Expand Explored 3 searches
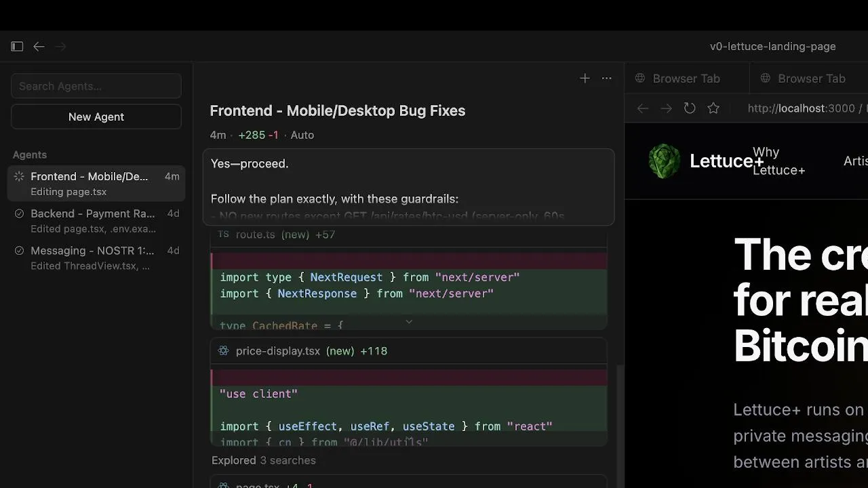868x488 pixels. click(264, 460)
